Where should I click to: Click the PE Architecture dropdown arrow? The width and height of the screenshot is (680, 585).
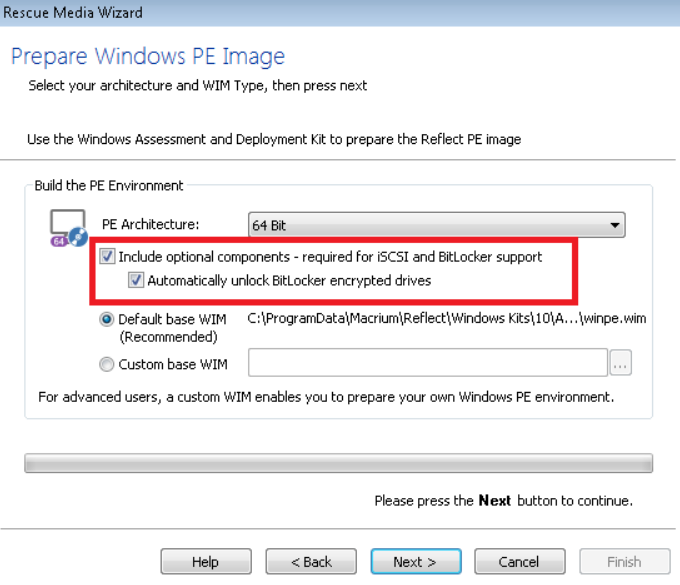coord(615,225)
